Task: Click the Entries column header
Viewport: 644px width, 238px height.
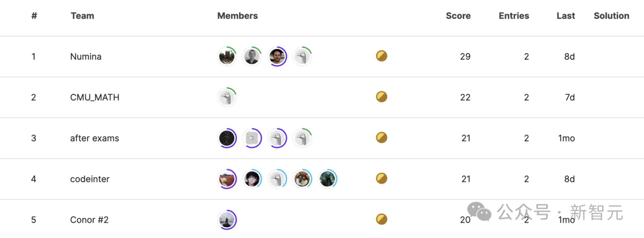Action: coord(514,16)
